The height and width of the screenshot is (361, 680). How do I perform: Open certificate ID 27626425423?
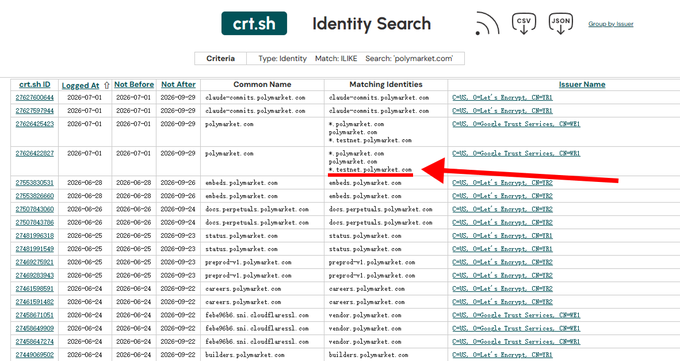point(35,124)
